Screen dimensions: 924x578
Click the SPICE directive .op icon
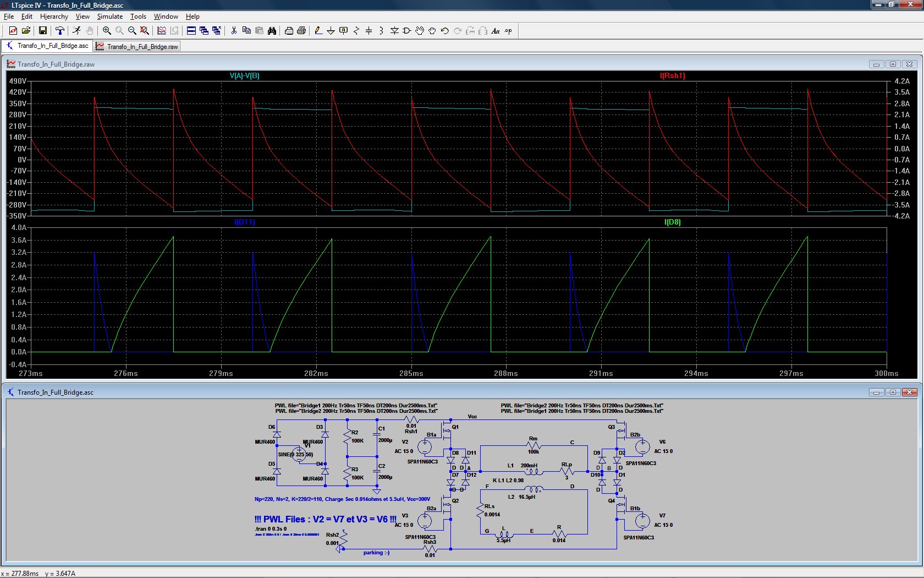tap(508, 31)
